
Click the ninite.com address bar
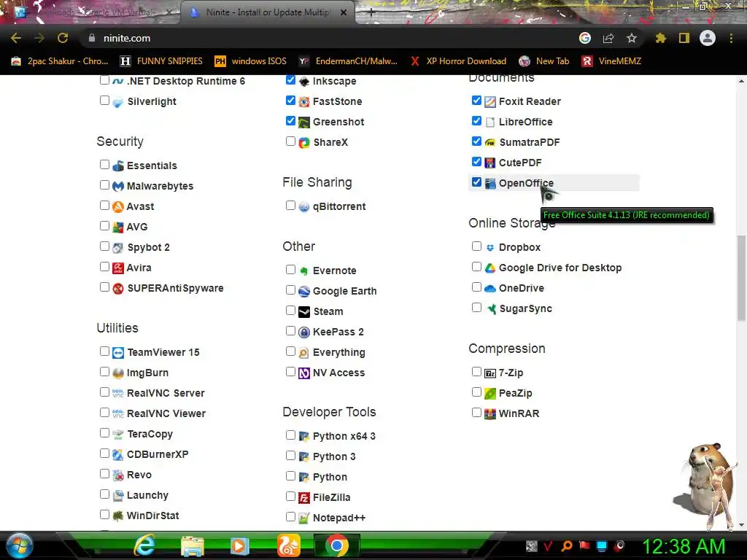click(x=329, y=38)
